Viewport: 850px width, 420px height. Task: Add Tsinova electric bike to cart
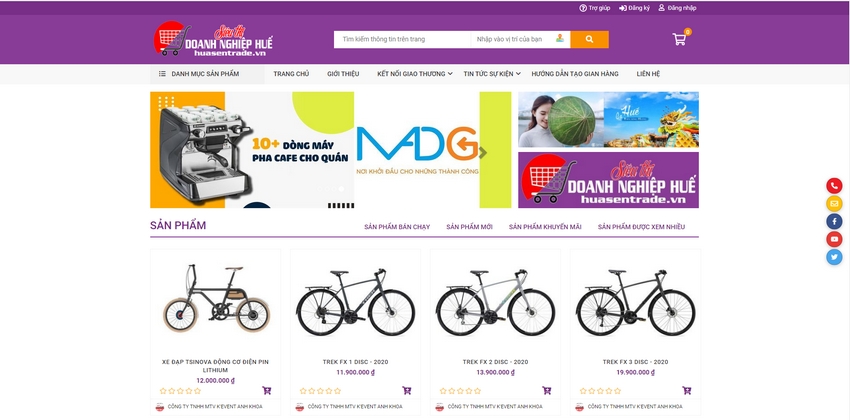[x=267, y=390]
